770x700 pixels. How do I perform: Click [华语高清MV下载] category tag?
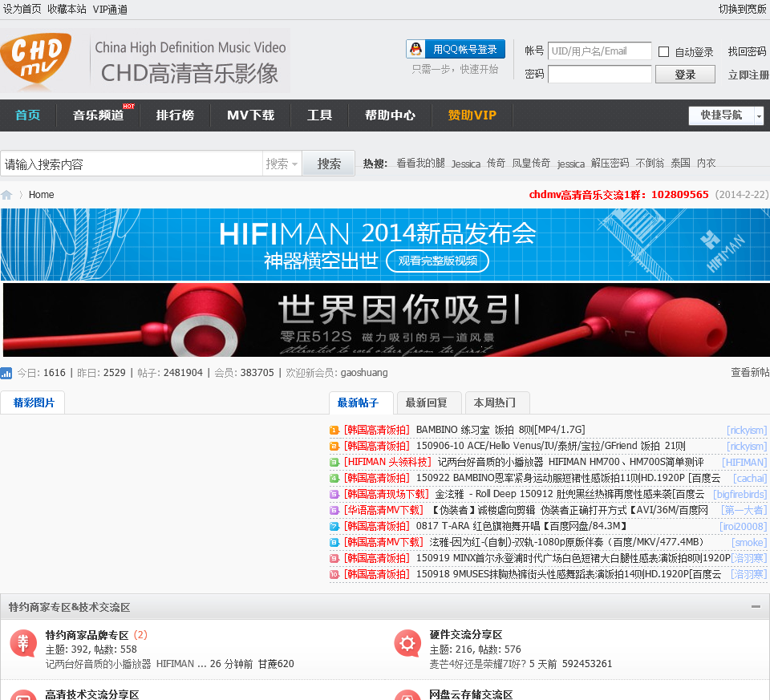pyautogui.click(x=383, y=511)
